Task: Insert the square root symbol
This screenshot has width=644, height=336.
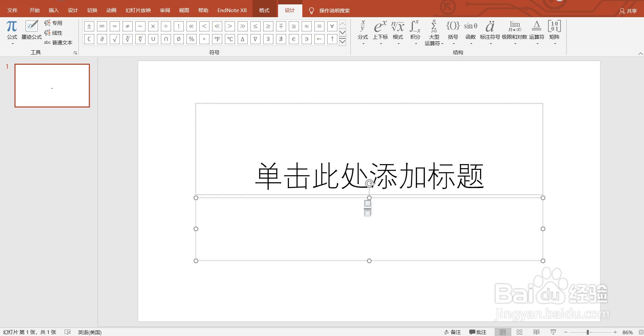Action: click(x=115, y=39)
